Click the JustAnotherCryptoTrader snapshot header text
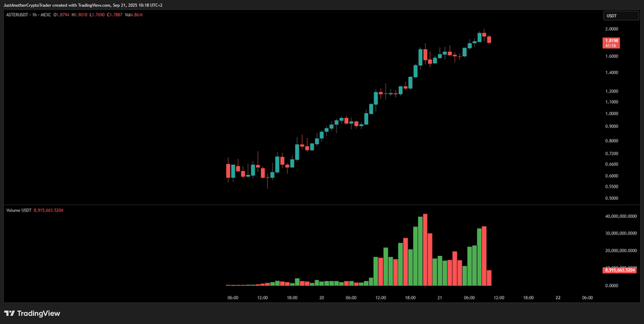This screenshot has height=324, width=644. (84, 5)
